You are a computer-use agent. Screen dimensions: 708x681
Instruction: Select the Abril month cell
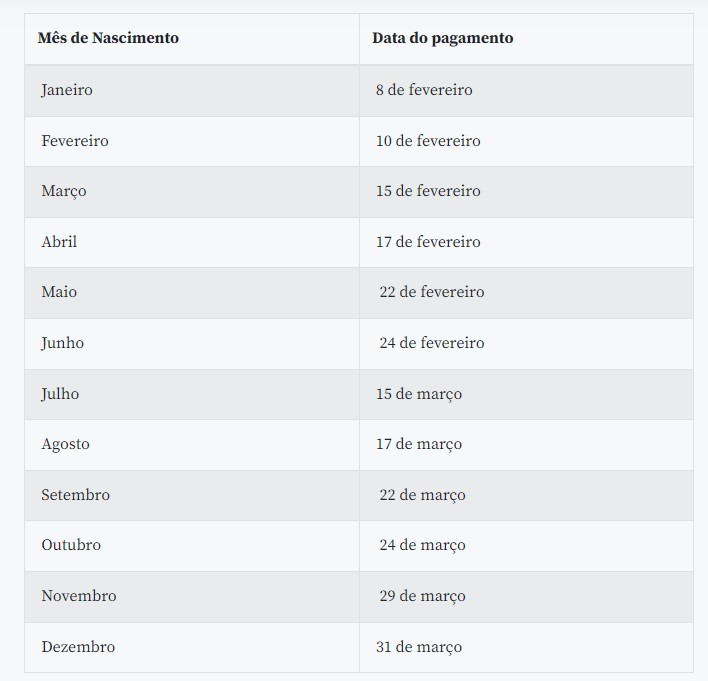pos(59,242)
